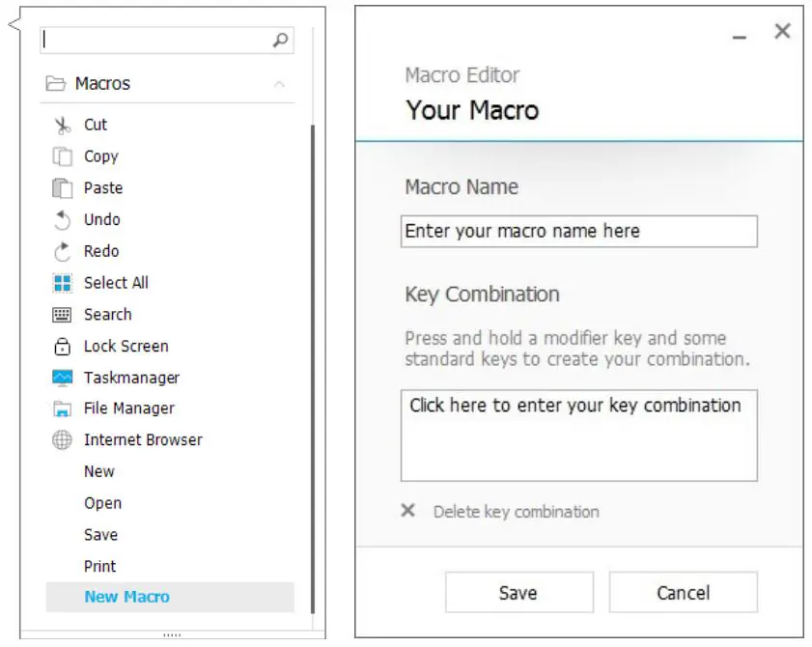Click the Paste clipboard icon
This screenshot has height=647, width=812.
coord(63,188)
